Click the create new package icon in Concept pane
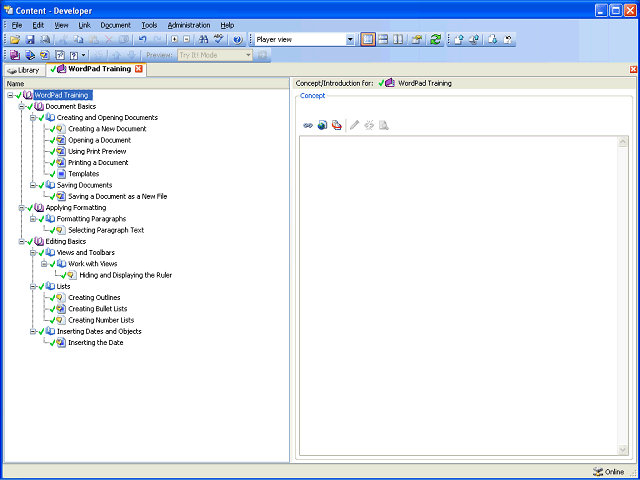 (x=336, y=125)
